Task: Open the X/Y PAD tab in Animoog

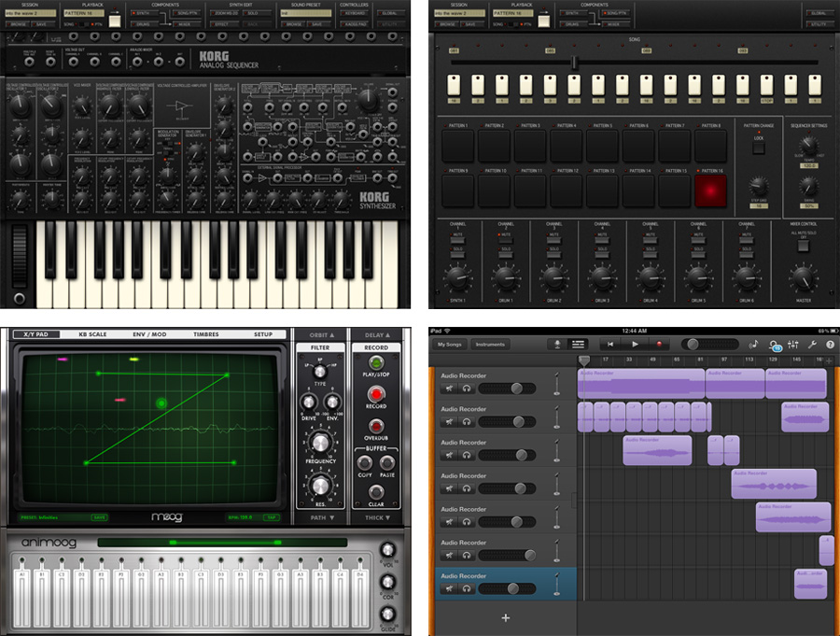Action: [35, 334]
